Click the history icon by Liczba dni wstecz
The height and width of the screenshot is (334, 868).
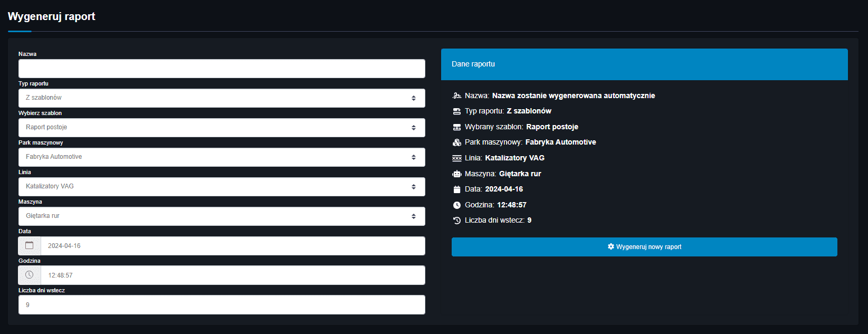pos(457,221)
